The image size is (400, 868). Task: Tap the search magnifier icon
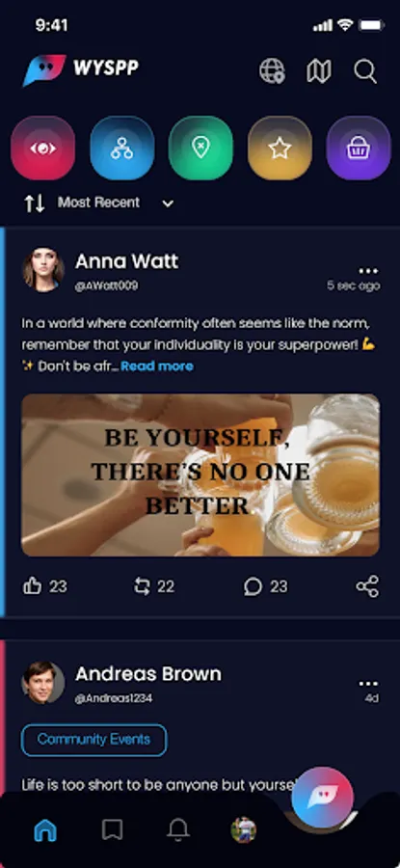(365, 71)
